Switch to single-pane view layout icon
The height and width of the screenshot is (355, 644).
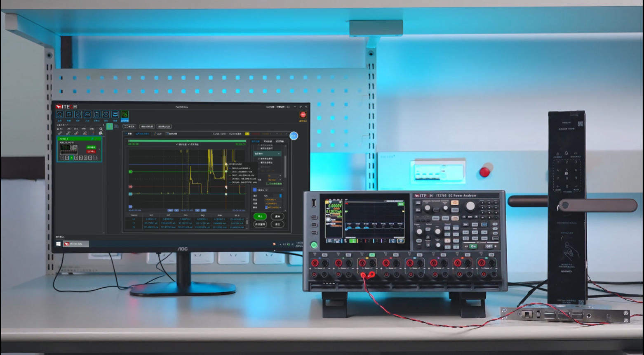point(110,126)
